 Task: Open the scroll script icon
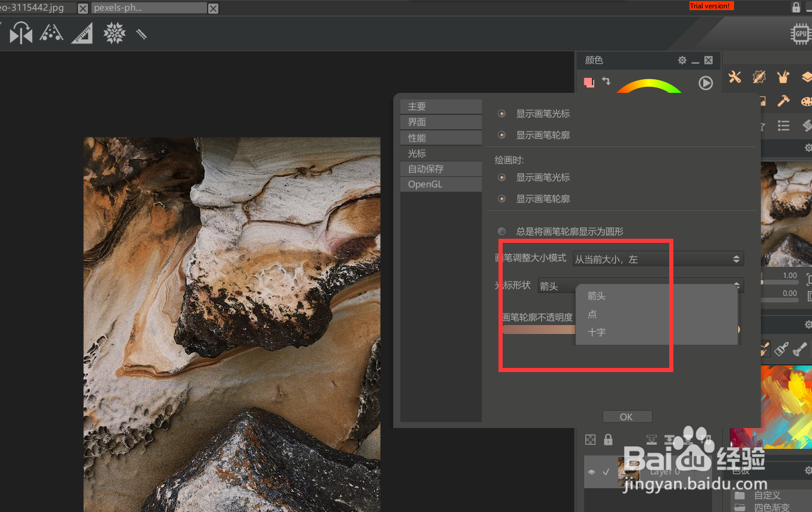tap(807, 125)
